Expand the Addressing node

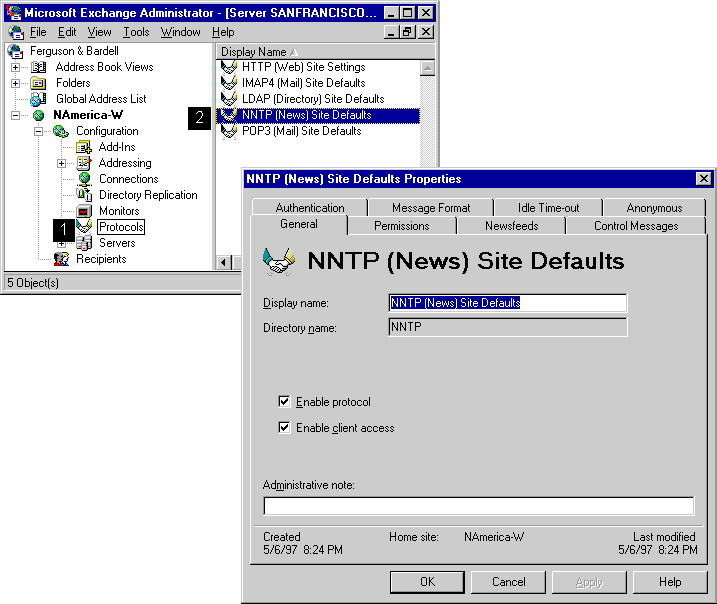click(x=61, y=163)
